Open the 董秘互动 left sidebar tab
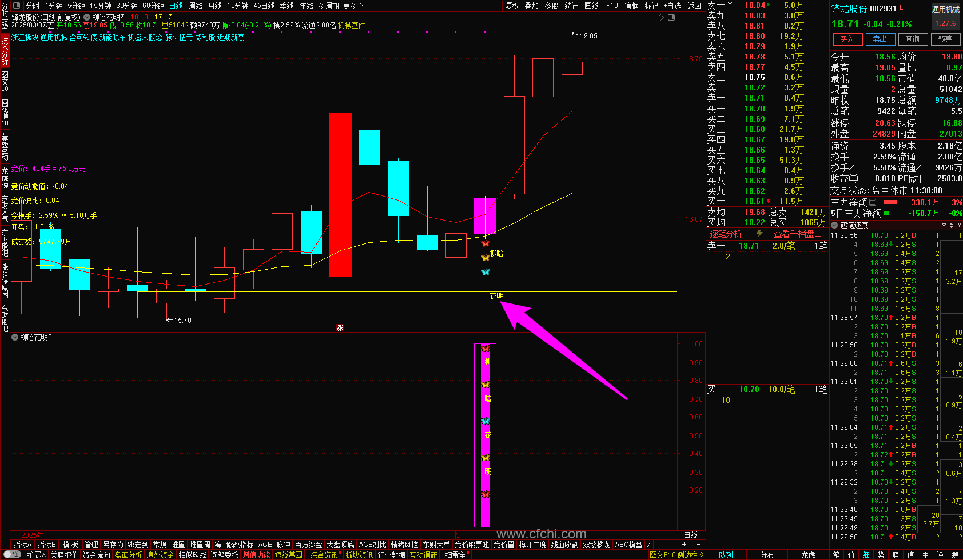Screen dimensions: 963x560 [5, 146]
